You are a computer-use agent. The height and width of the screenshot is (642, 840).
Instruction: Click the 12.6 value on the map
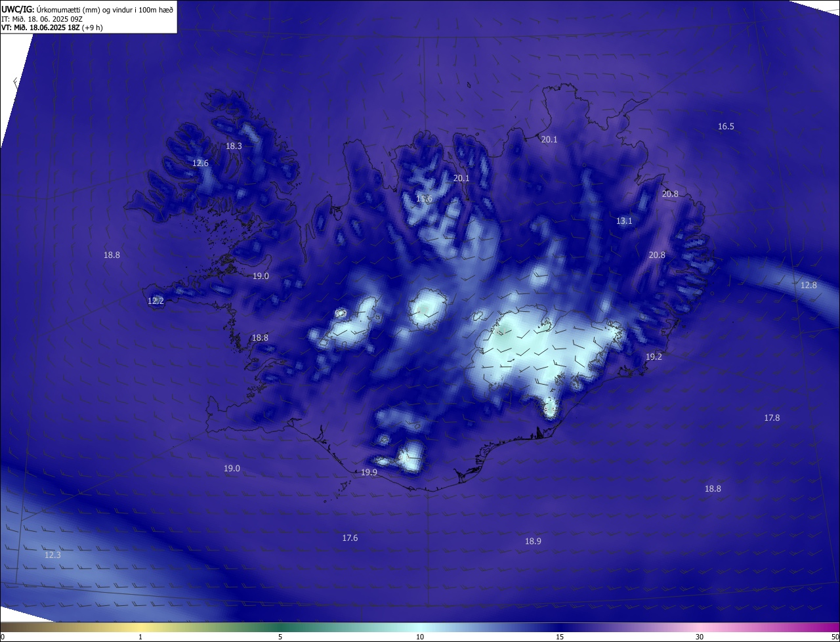[200, 163]
